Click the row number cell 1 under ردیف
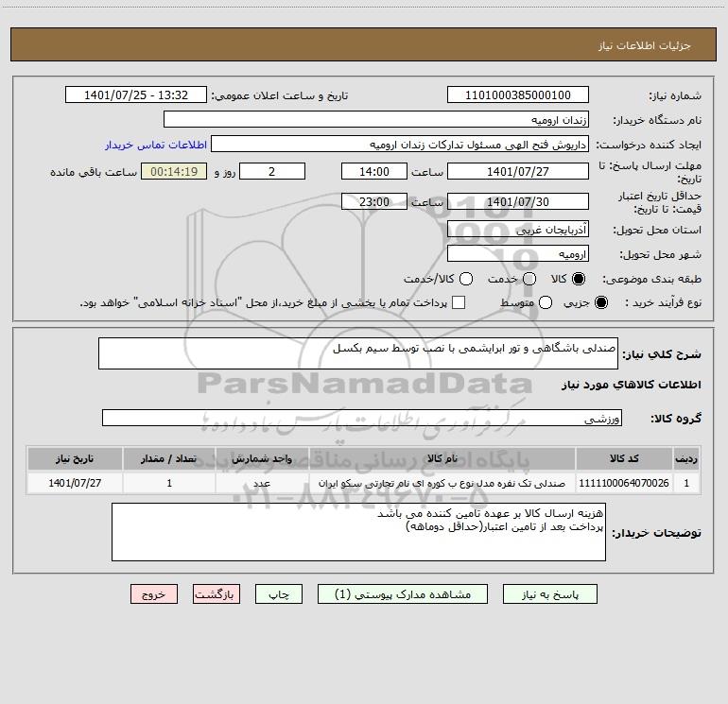The height and width of the screenshot is (704, 728). pos(686,483)
